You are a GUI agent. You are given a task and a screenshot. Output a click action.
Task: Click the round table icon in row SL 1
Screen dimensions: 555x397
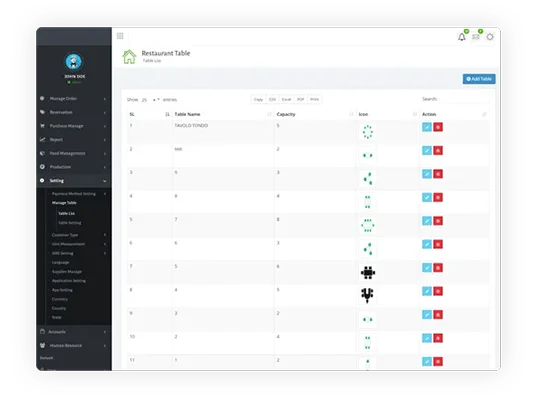pos(368,132)
